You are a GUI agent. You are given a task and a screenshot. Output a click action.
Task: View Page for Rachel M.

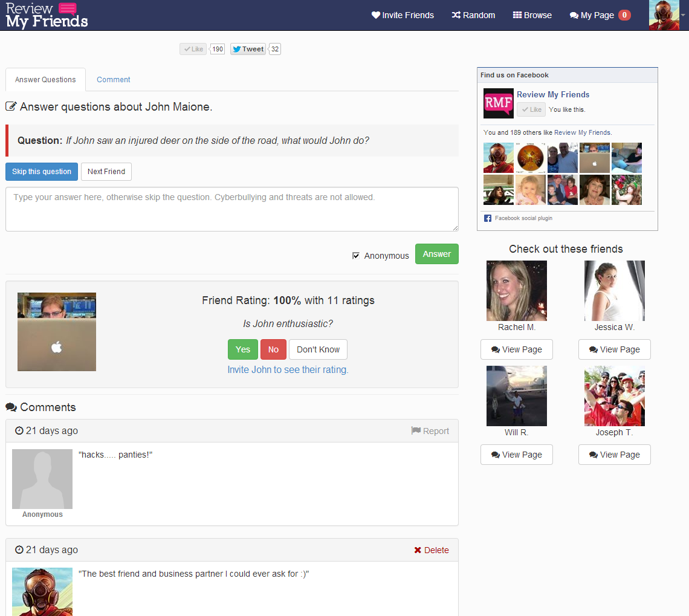(517, 350)
